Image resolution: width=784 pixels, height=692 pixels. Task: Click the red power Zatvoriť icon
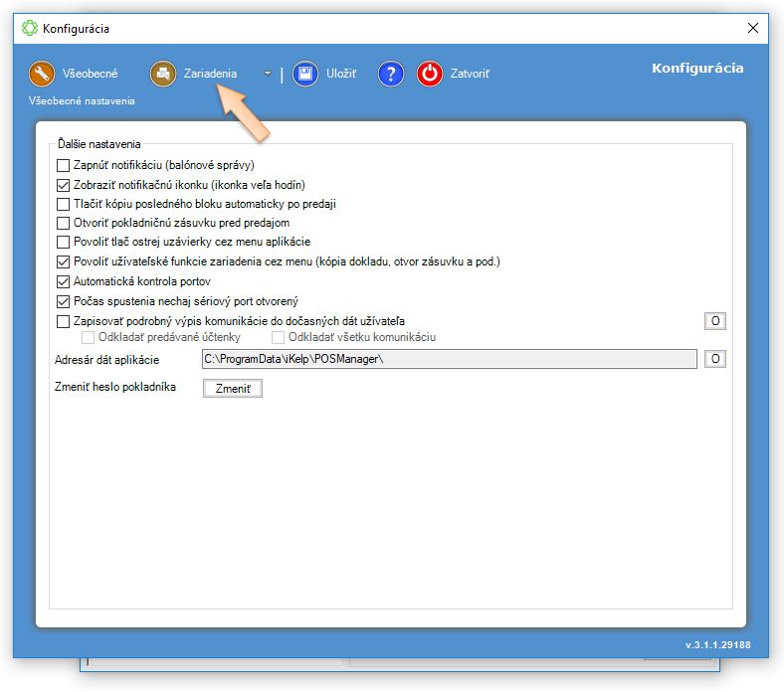430,74
